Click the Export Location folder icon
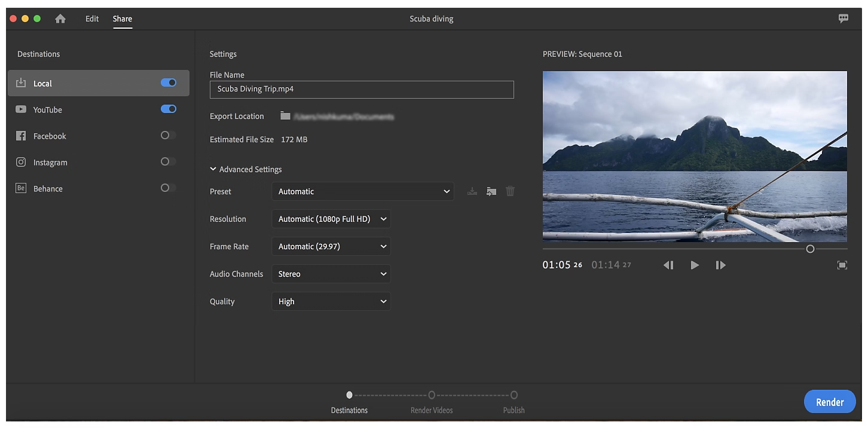Image resolution: width=868 pixels, height=428 pixels. pos(285,115)
